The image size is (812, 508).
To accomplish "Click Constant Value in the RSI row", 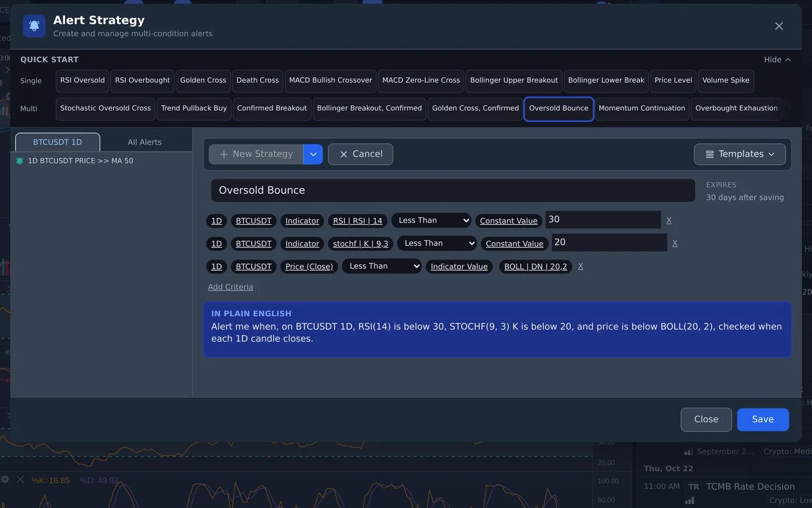I will click(509, 221).
